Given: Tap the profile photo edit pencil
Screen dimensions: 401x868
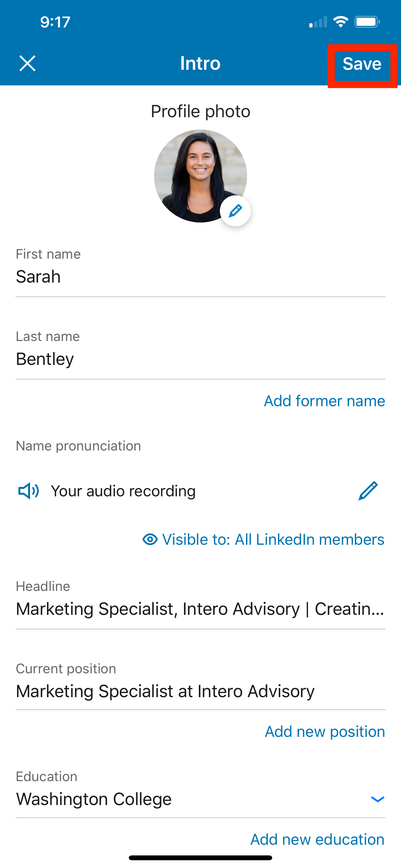Looking at the screenshot, I should pos(235,211).
